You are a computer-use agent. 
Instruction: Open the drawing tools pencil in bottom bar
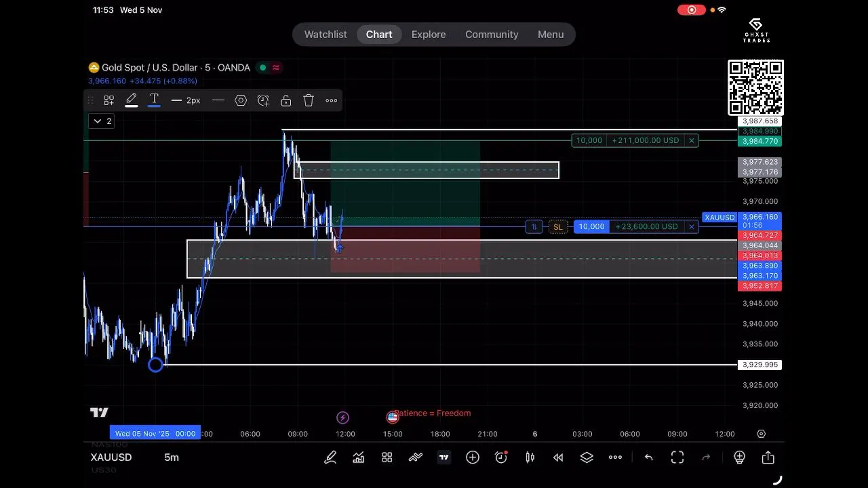(x=330, y=457)
